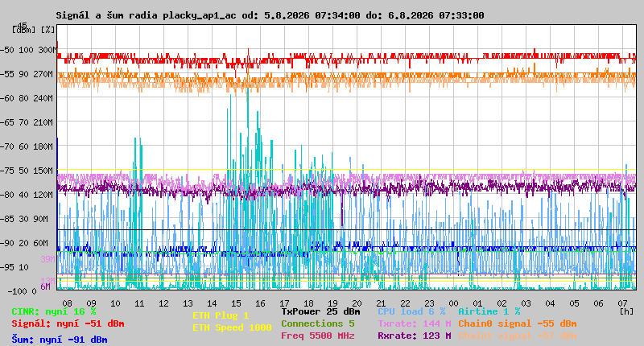Click the y-axis label "-80 40 120M"
644x346 pixels.
[x=27, y=195]
